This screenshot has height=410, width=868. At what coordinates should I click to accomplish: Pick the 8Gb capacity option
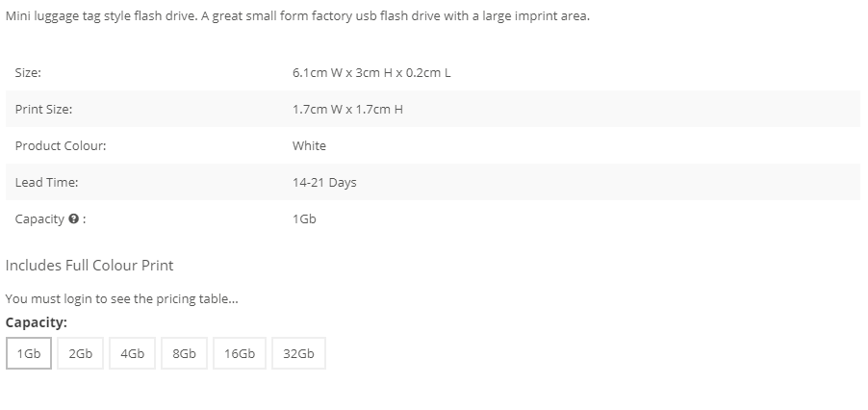pyautogui.click(x=185, y=353)
